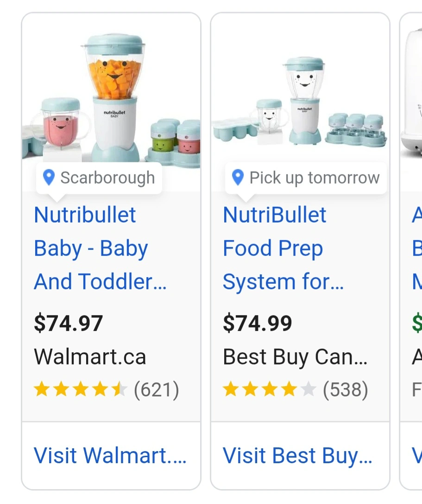Open the NutriBullet Food Prep System title
This screenshot has height=504, width=422.
pyautogui.click(x=283, y=248)
